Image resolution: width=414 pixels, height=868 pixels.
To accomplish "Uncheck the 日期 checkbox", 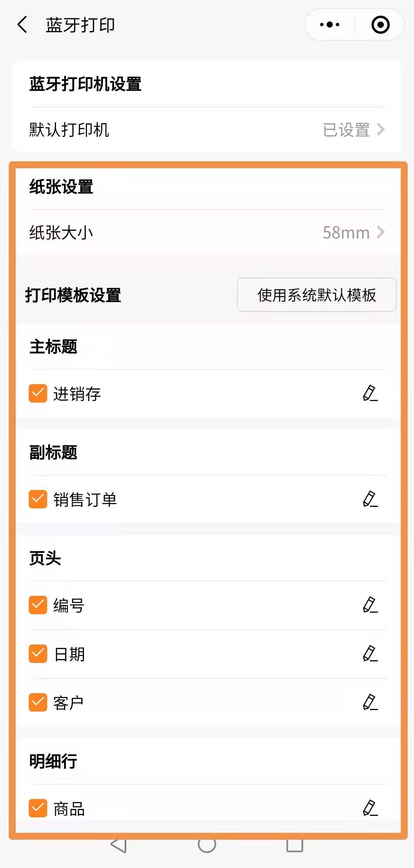I will click(38, 654).
